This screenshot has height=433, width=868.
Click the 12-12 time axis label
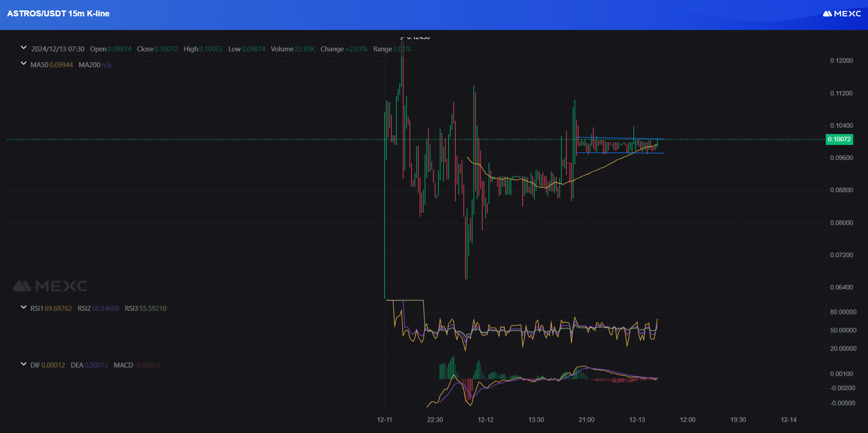tap(486, 420)
